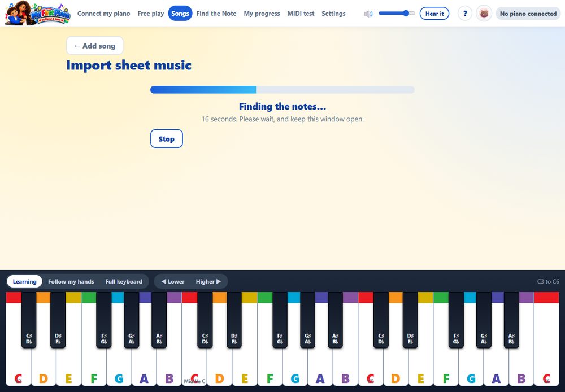Play the D♯/E♭ black key in Middle C octave
This screenshot has height=392, width=565.
tap(234, 320)
